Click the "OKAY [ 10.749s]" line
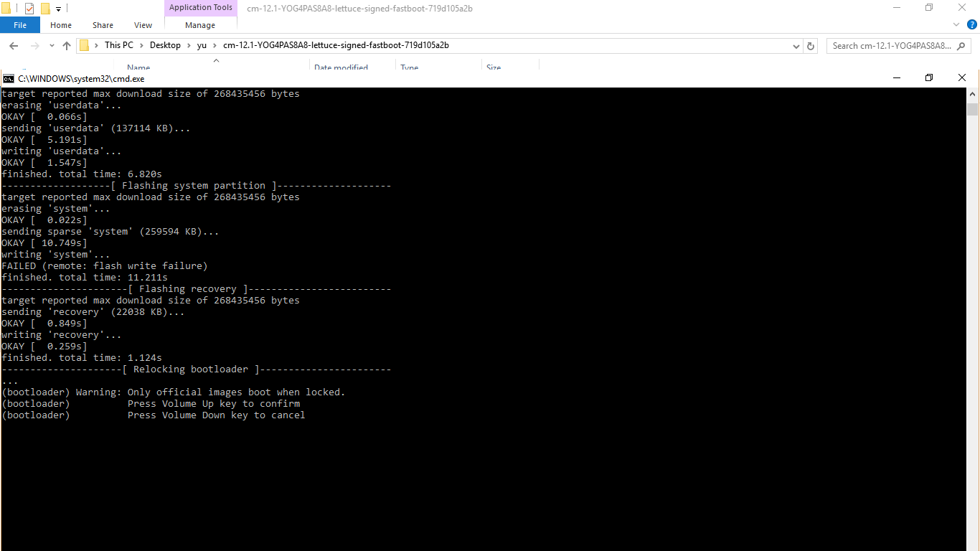 click(44, 243)
